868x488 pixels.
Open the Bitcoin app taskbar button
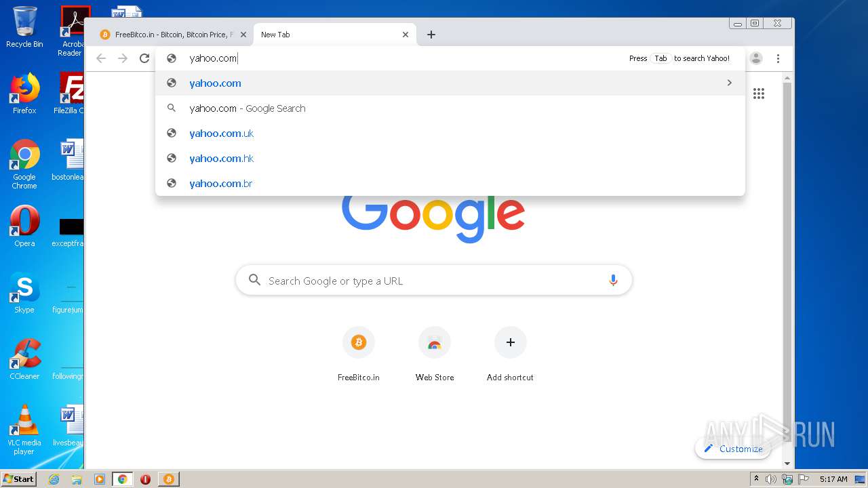(168, 479)
